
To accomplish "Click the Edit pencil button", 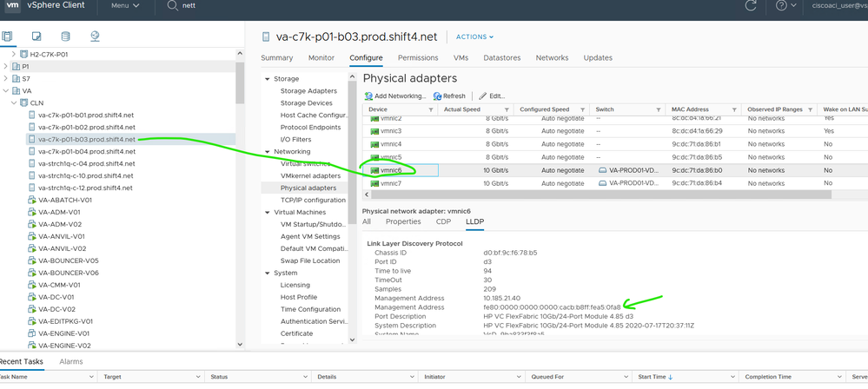I will tap(492, 96).
